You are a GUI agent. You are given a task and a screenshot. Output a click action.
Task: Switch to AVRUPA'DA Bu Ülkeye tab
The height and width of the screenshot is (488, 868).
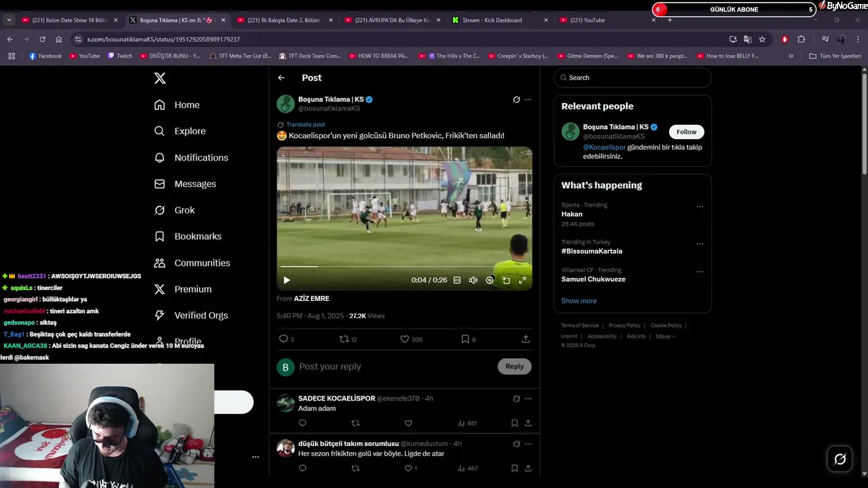[x=392, y=20]
